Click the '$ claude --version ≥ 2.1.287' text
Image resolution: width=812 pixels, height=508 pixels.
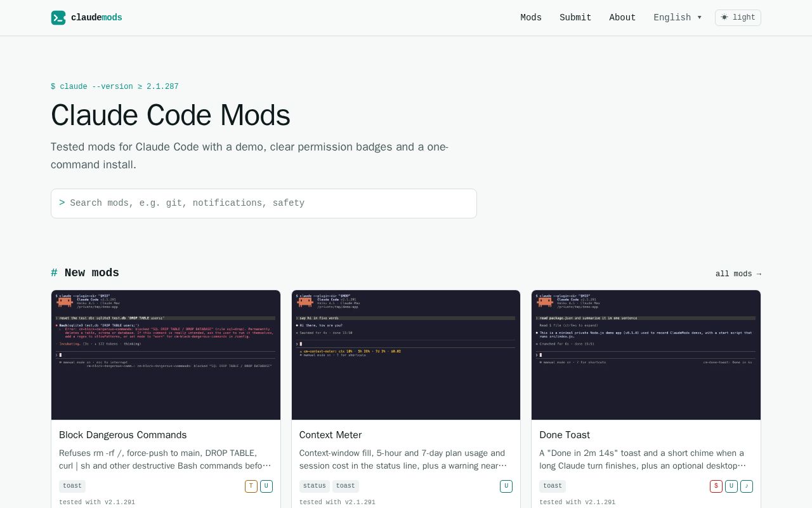(115, 86)
